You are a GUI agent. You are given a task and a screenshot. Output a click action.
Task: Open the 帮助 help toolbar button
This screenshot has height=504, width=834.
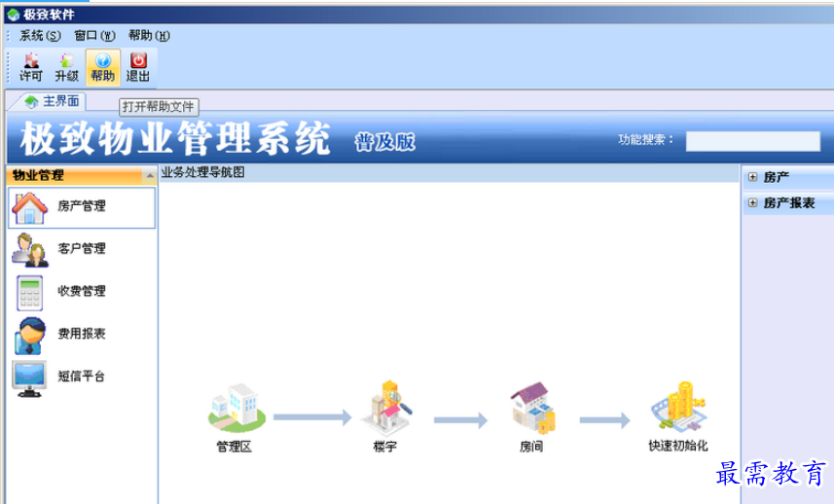pos(102,67)
